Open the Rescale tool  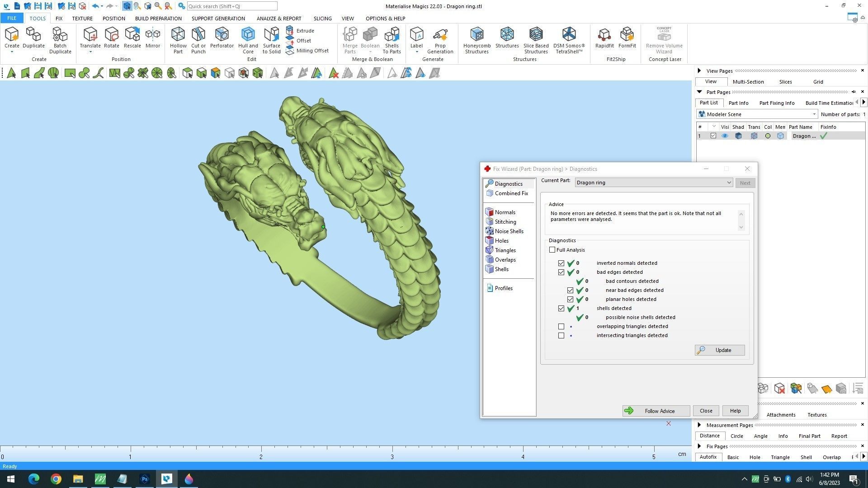point(132,38)
